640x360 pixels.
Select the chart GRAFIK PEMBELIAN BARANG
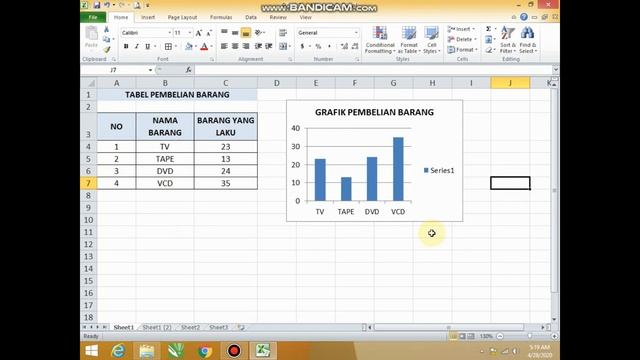[374, 161]
